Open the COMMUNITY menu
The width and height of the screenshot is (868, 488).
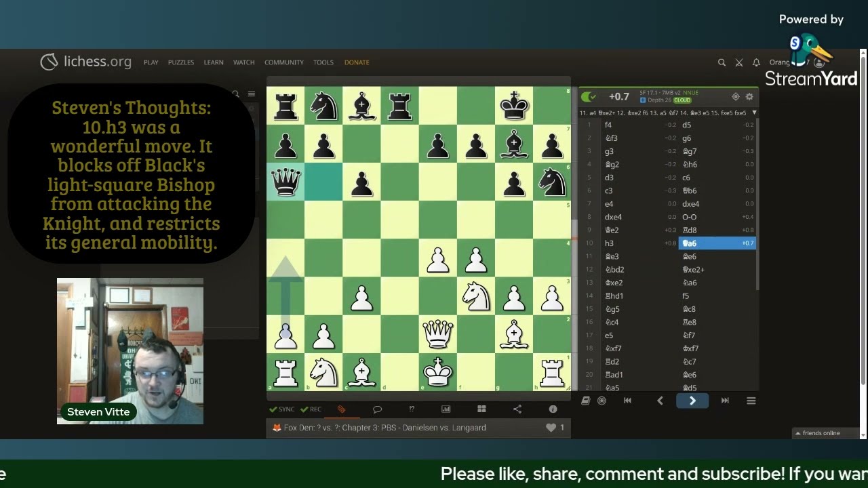click(284, 62)
